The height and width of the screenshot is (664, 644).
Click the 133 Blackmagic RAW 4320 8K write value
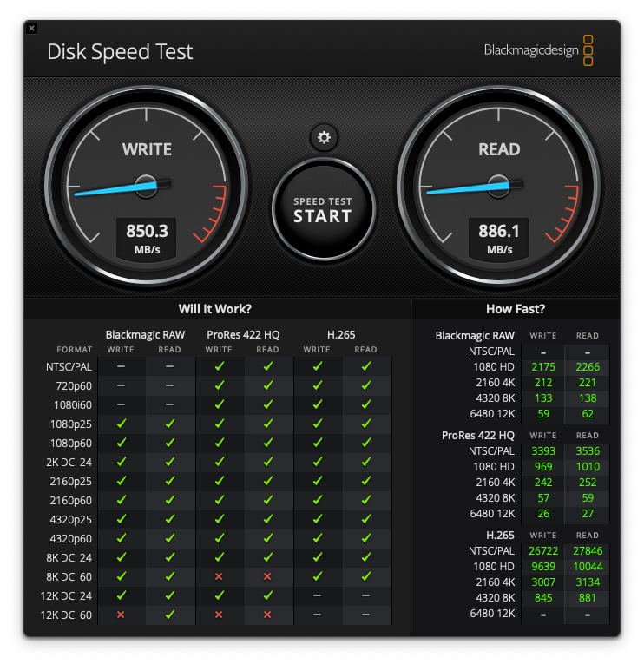[x=543, y=398]
